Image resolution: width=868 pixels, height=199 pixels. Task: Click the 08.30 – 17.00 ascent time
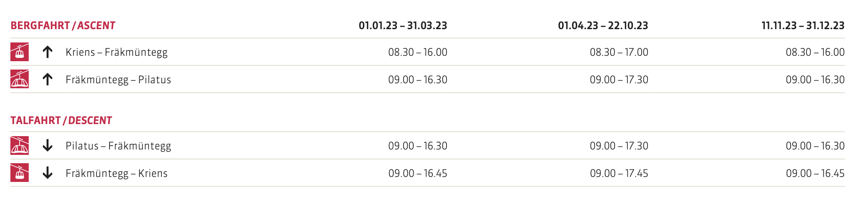(619, 52)
